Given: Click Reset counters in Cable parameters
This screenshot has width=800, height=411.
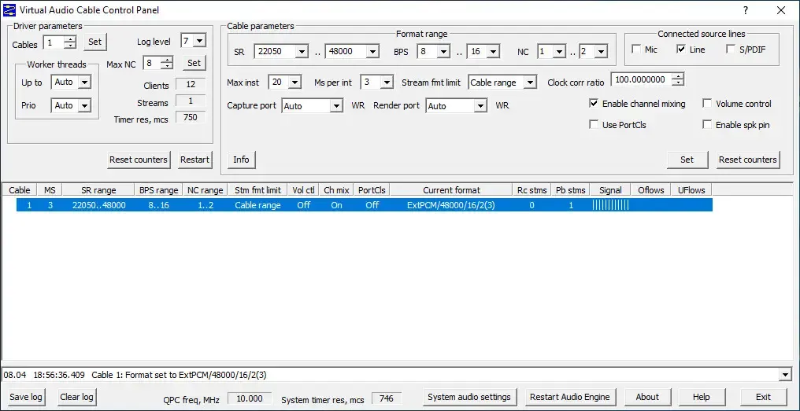Looking at the screenshot, I should click(748, 160).
